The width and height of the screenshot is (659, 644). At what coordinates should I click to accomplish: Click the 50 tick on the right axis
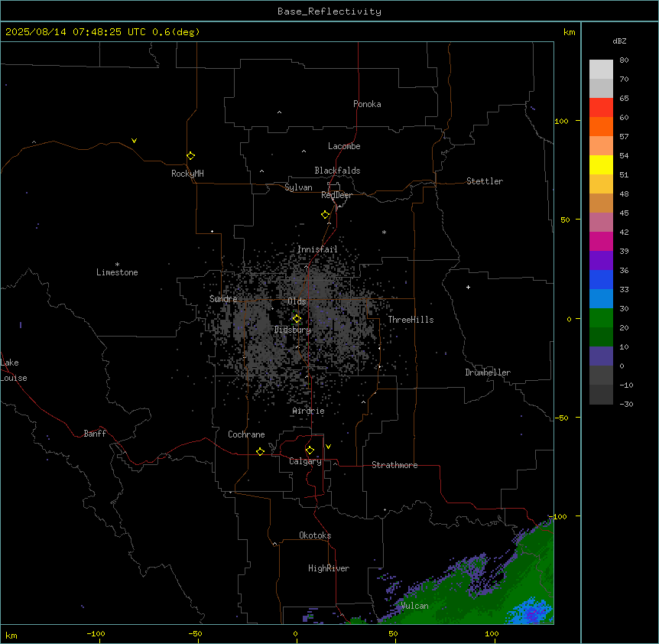tap(565, 220)
